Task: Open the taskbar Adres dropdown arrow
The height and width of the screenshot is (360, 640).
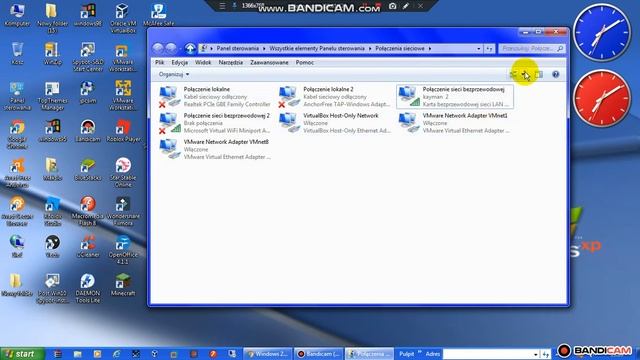Action: point(536,354)
